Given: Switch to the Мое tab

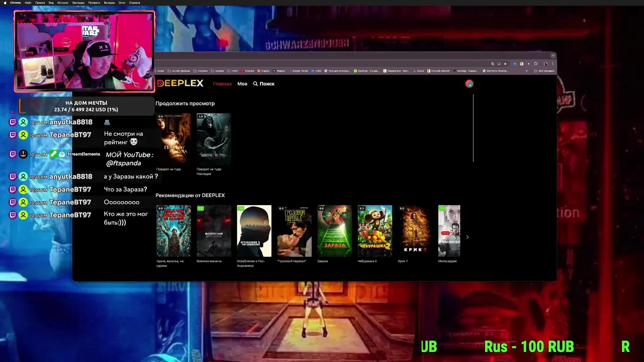Looking at the screenshot, I should click(243, 84).
